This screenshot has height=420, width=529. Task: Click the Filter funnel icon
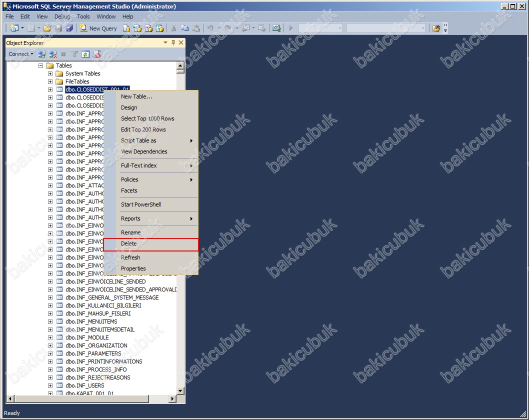(74, 54)
